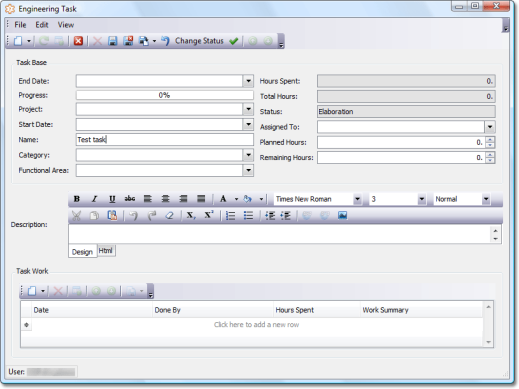Click the Description box scroll up arrow
The height and width of the screenshot is (389, 519).
click(x=495, y=231)
